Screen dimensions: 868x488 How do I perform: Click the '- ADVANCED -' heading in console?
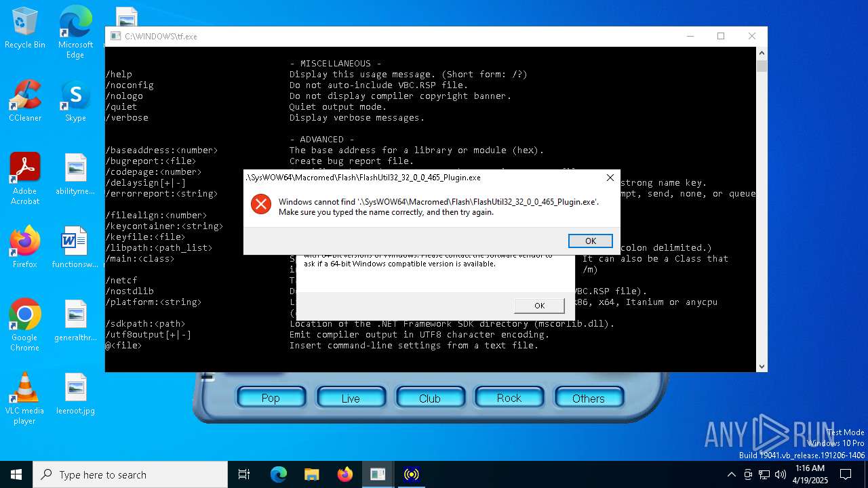click(321, 139)
